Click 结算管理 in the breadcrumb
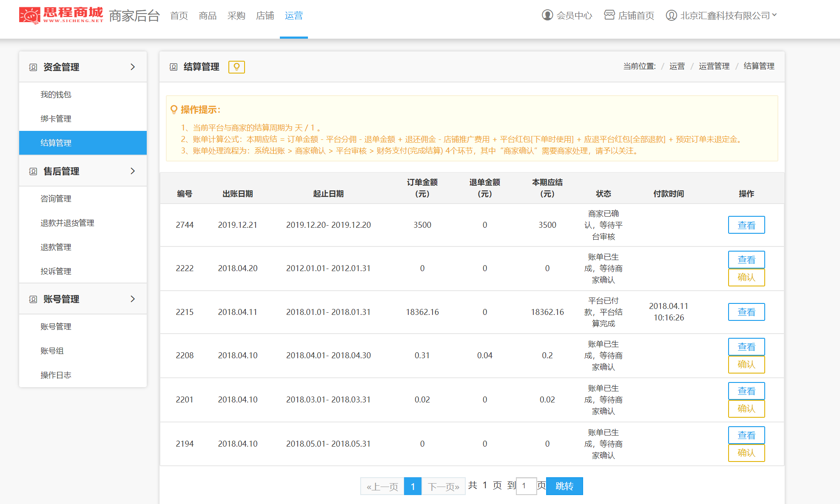The image size is (840, 504). (x=759, y=66)
